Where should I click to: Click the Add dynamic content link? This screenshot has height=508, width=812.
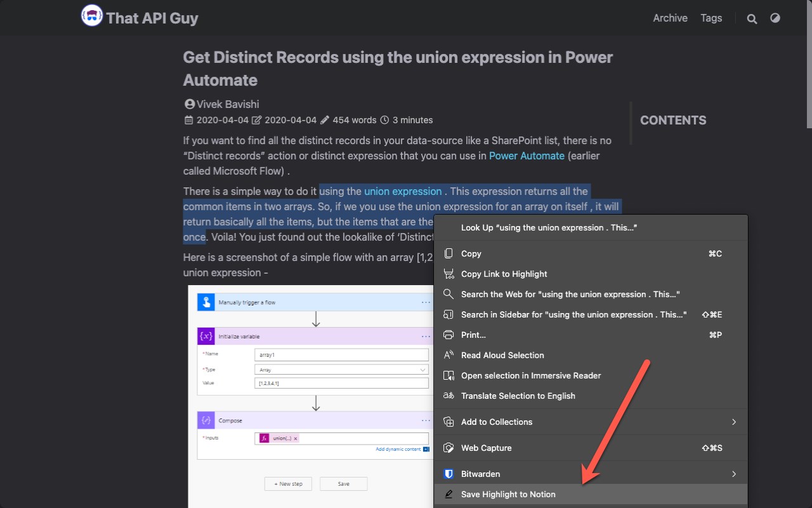click(398, 449)
